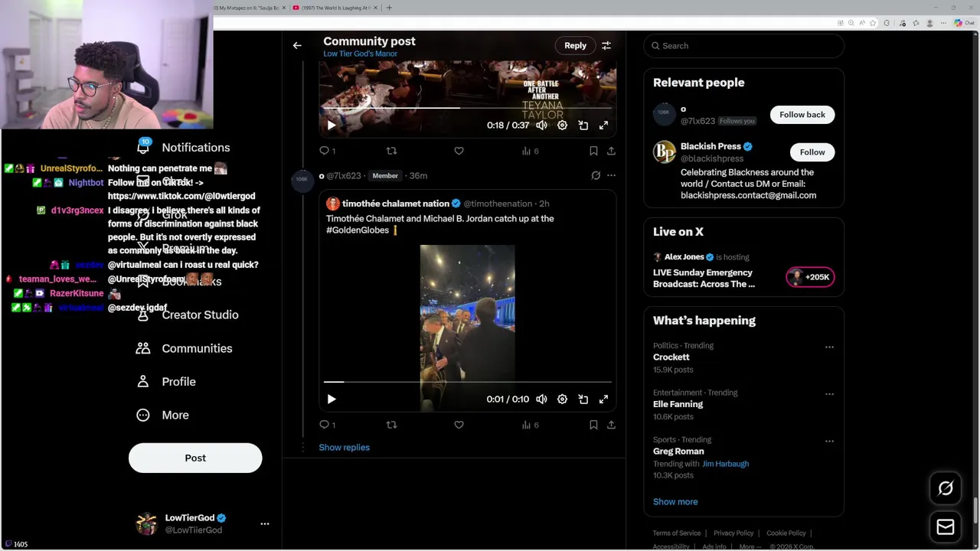Add page to browser favorites star
This screenshot has height=551, width=980.
click(872, 23)
